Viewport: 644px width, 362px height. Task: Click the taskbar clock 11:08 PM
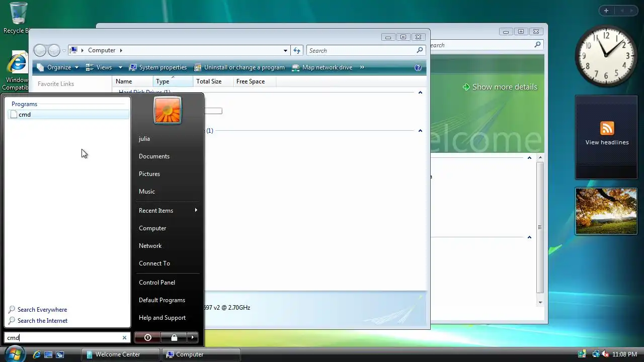coord(624,354)
